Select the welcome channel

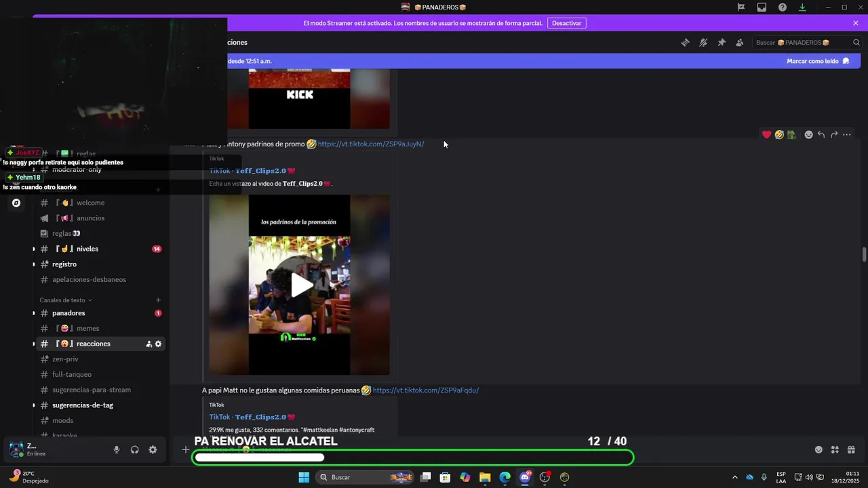point(90,203)
